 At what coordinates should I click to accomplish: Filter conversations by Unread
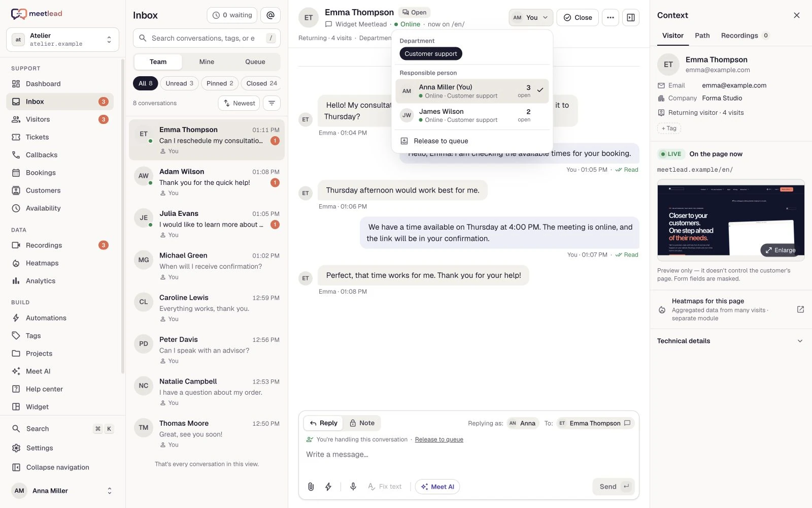point(180,83)
